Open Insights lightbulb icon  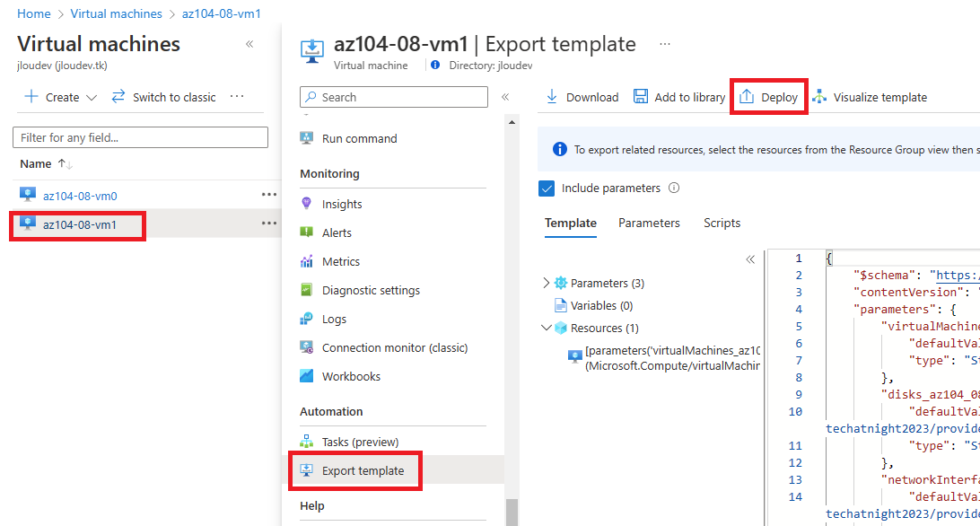point(306,203)
